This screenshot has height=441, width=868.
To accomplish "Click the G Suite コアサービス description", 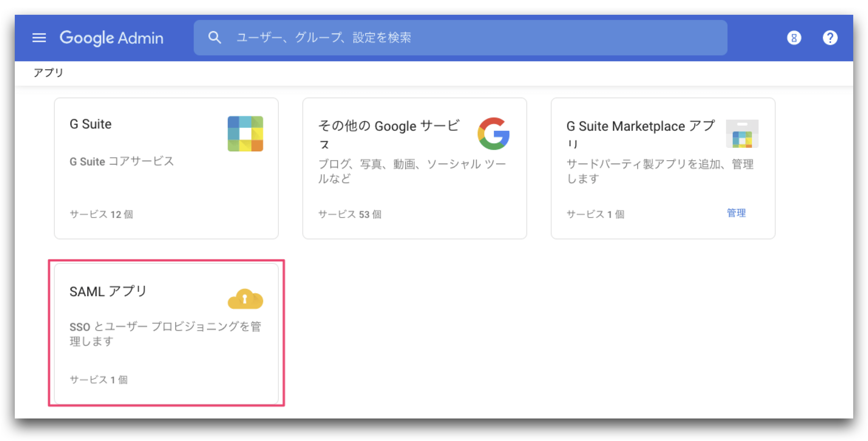I will point(122,161).
